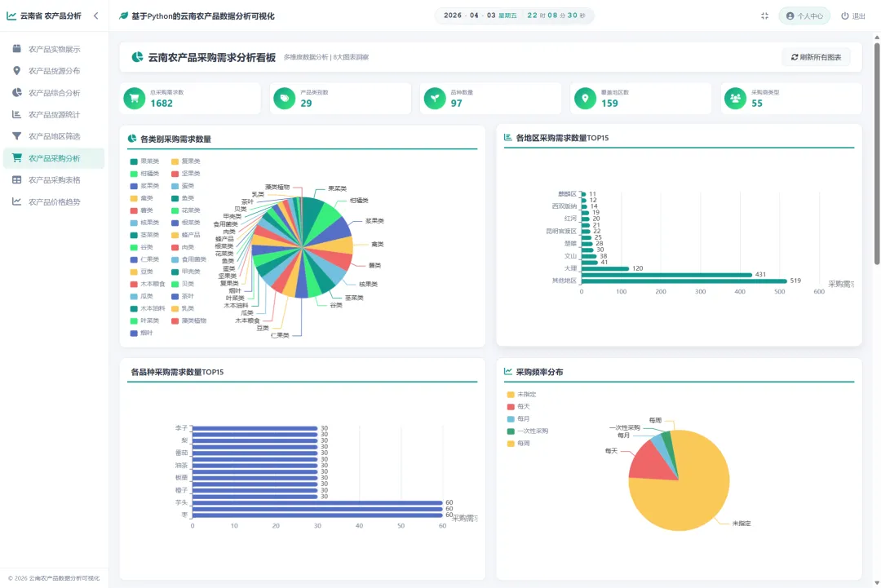Click the shopping cart icon on 总采购需求数 card
The height and width of the screenshot is (588, 881).
(x=135, y=99)
